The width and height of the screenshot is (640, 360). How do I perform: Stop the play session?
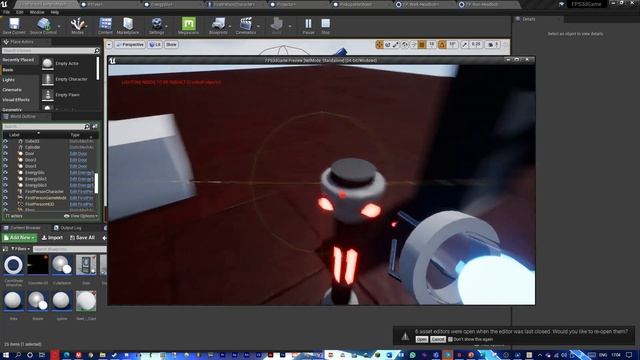[325, 26]
